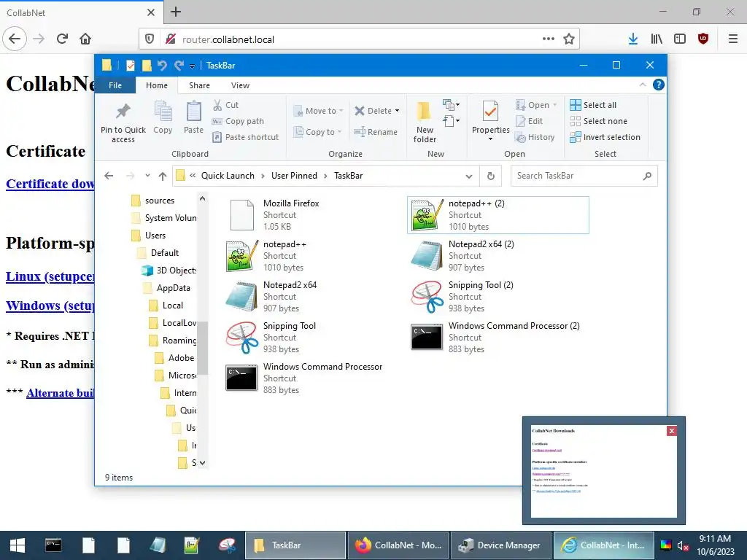Switch to the Home ribbon tab
747x560 pixels.
tap(157, 85)
